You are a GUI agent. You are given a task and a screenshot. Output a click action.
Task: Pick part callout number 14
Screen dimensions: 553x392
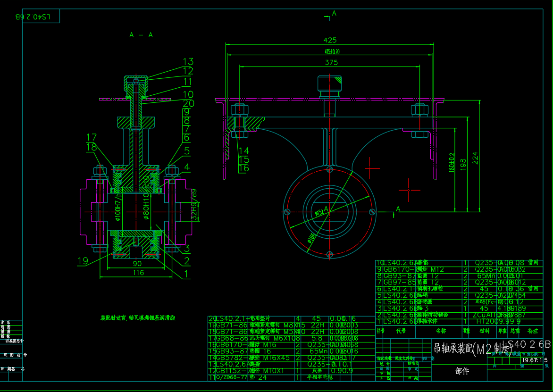(x=243, y=151)
